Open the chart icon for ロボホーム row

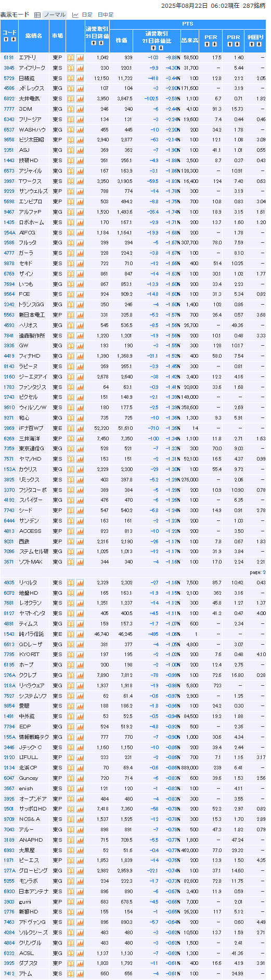tap(80, 223)
